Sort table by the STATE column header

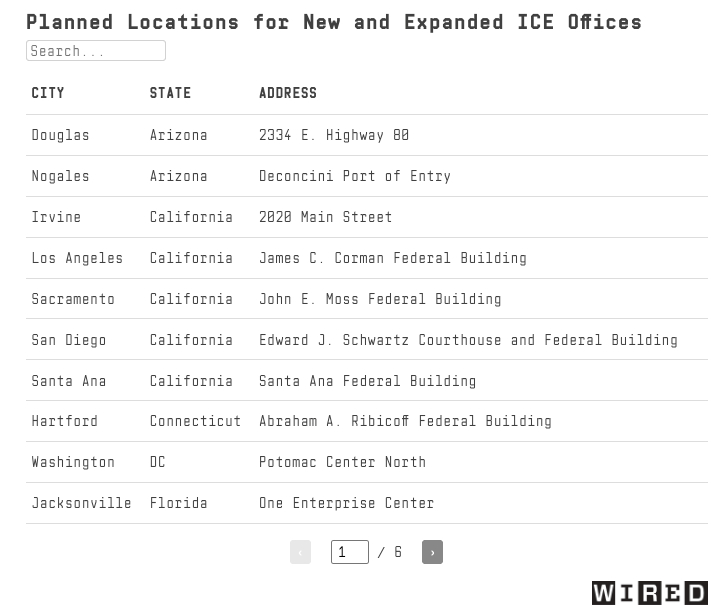coord(170,93)
